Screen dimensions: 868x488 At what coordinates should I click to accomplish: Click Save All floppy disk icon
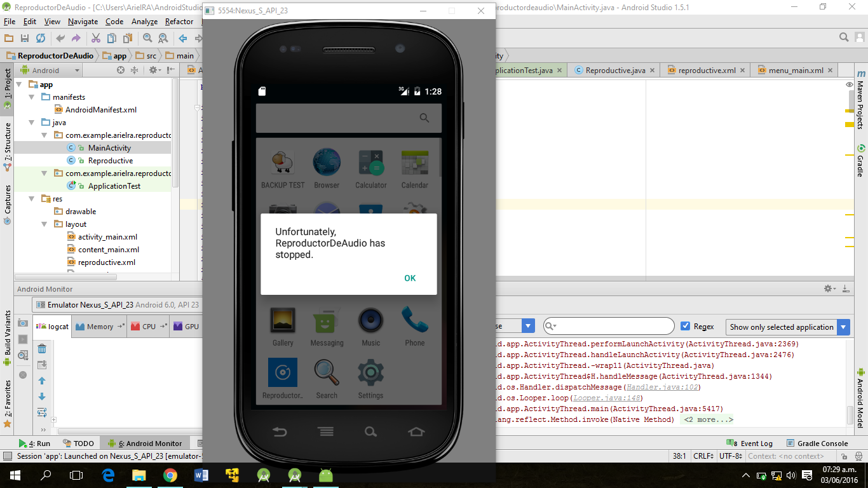coord(25,38)
